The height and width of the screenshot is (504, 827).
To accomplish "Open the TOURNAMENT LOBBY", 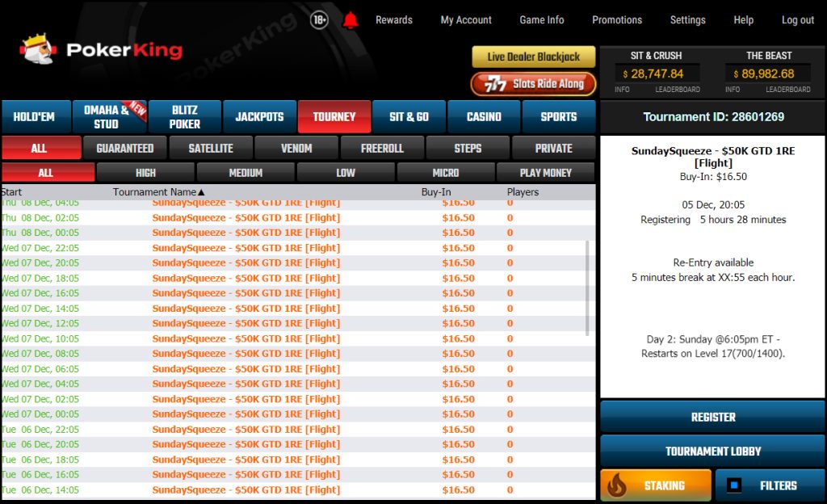I will [x=713, y=451].
